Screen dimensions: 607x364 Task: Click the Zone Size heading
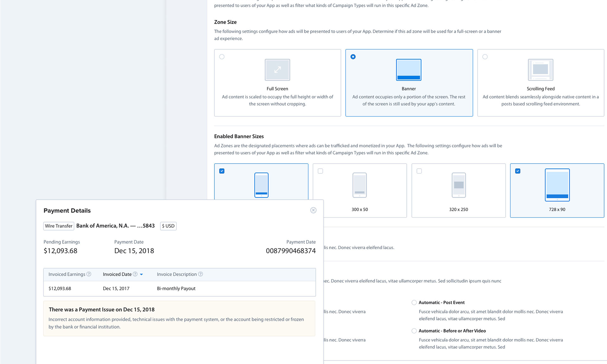click(225, 22)
